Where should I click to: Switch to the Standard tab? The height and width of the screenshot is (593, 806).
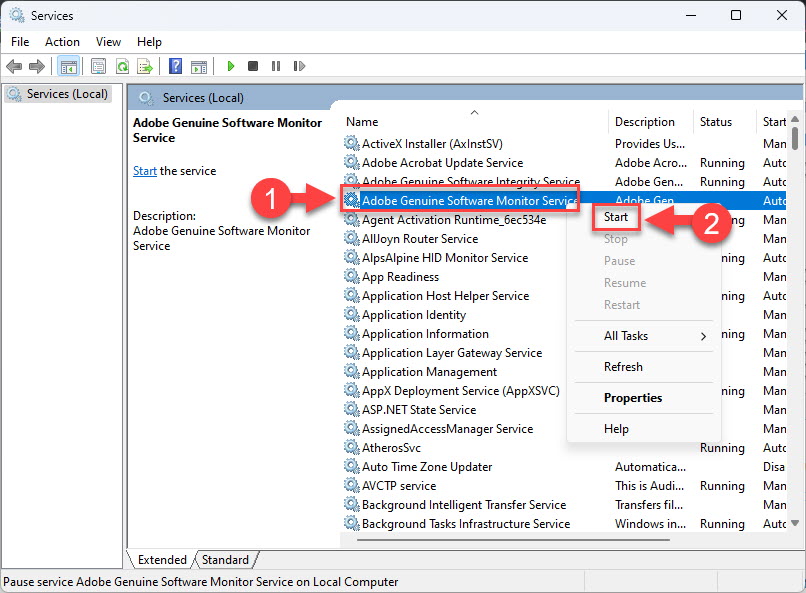(225, 560)
